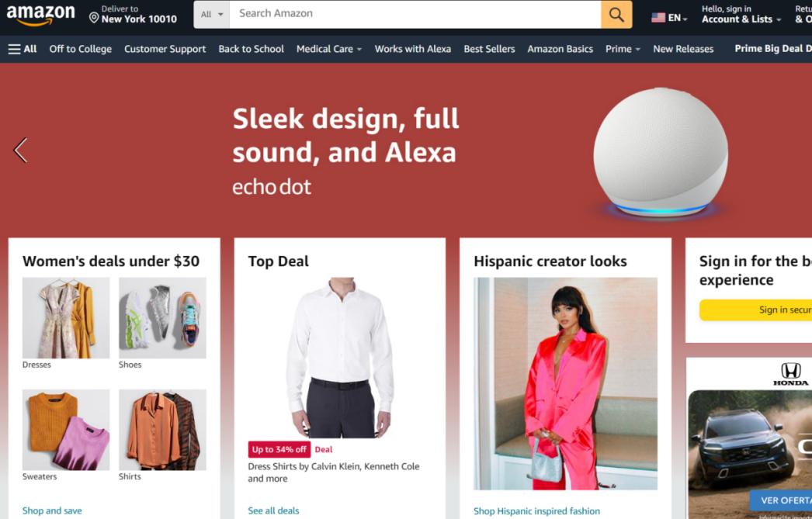Expand the Medical Care menu
Image resolution: width=812 pixels, height=519 pixels.
329,49
